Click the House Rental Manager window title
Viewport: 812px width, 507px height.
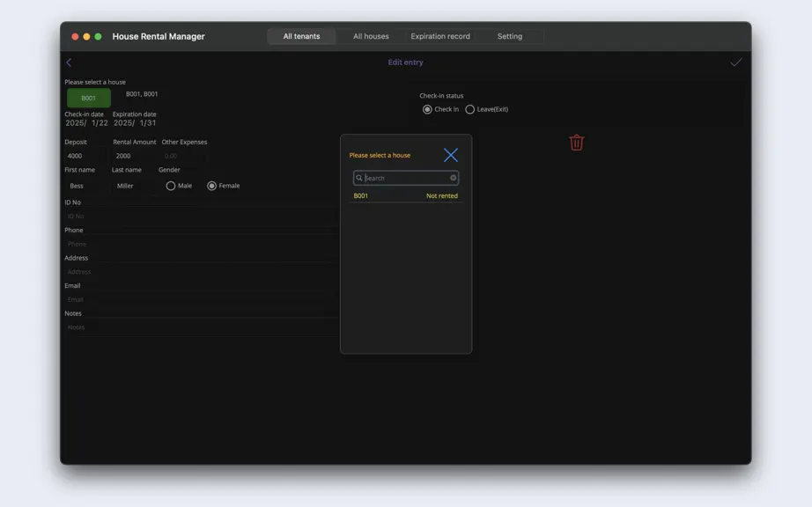pyautogui.click(x=159, y=36)
